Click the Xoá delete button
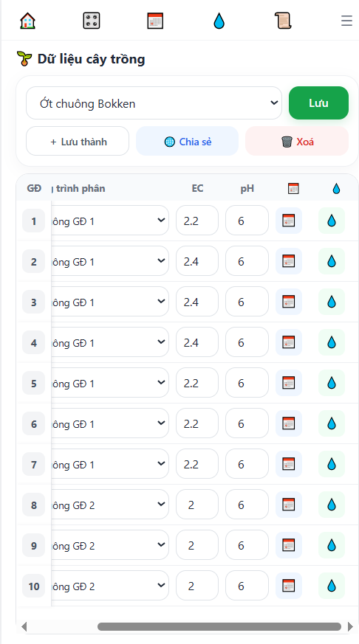 tap(297, 142)
